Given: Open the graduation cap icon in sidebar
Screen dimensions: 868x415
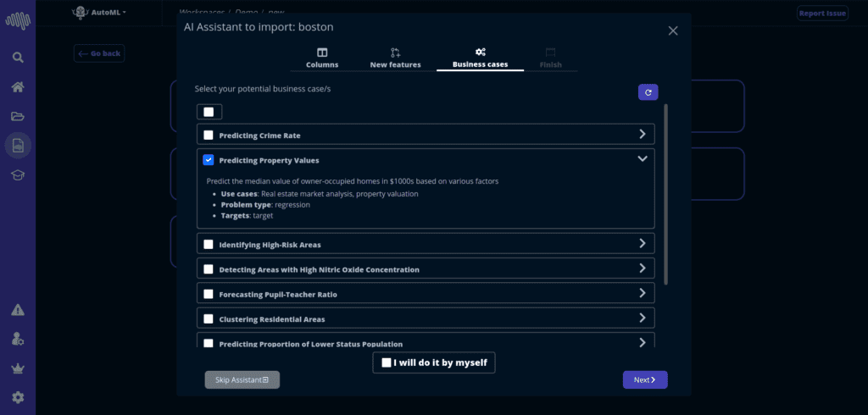Looking at the screenshot, I should pos(18,174).
